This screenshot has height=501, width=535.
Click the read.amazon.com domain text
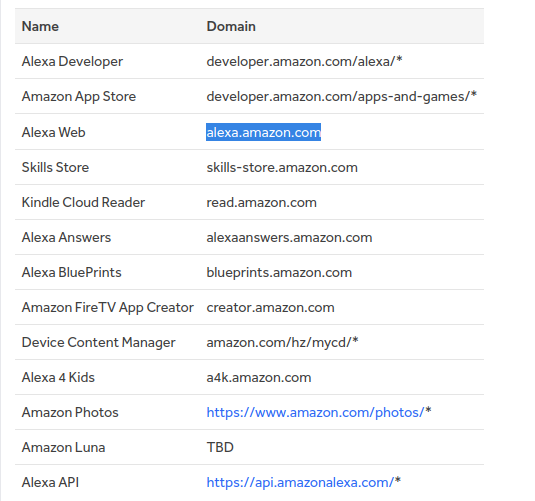pos(261,202)
